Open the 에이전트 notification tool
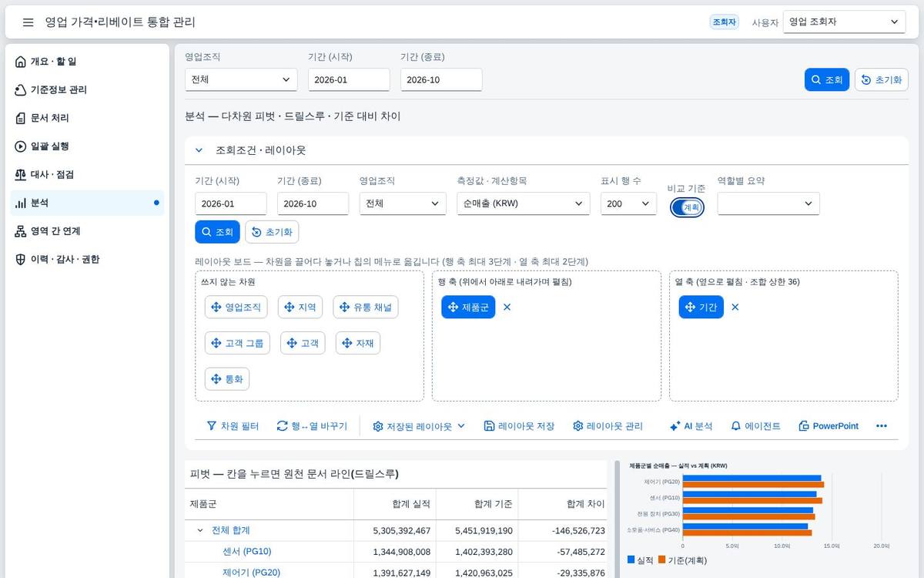 tap(755, 426)
